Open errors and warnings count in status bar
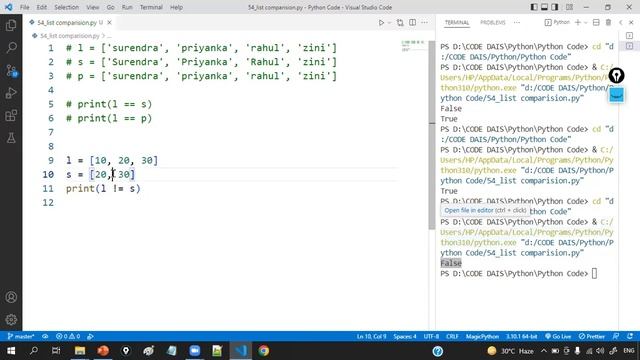The height and width of the screenshot is (360, 640). 68,336
